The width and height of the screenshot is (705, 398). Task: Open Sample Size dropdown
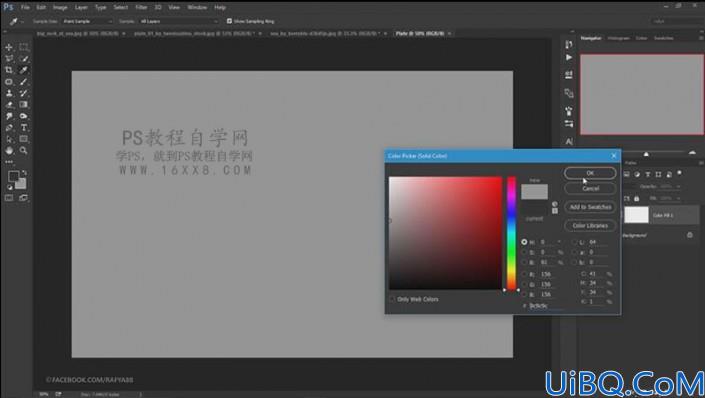coord(86,21)
